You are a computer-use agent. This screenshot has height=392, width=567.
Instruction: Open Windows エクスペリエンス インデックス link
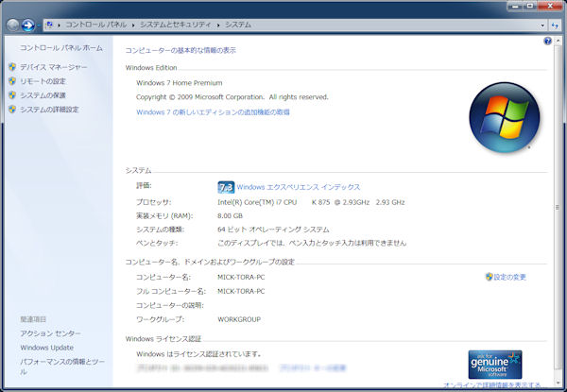click(299, 187)
